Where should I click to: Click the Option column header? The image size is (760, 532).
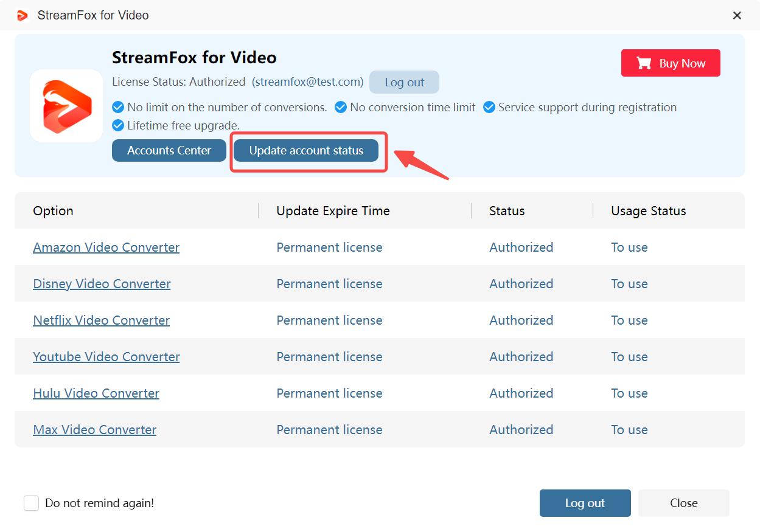53,211
